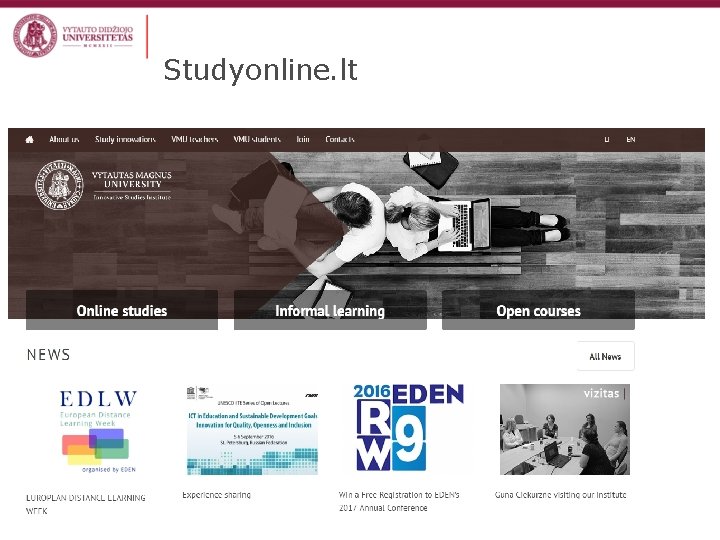Click Vytauto Didžiojo Universitetas header logo
This screenshot has height=540, width=720.
73,35
